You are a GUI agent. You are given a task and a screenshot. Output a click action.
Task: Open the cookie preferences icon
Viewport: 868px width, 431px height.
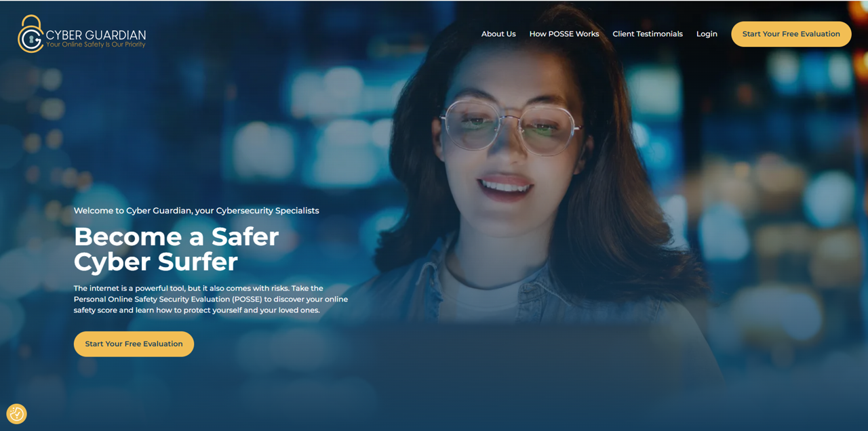(x=16, y=413)
